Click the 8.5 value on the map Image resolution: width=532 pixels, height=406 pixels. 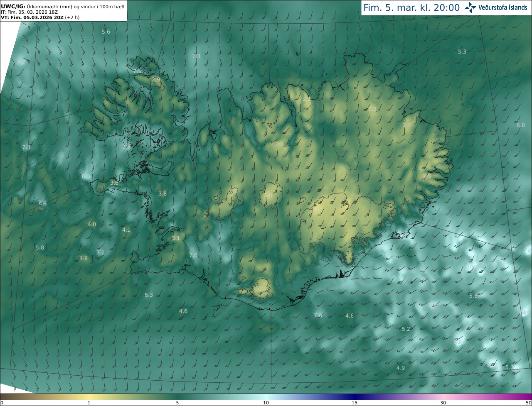[86, 176]
